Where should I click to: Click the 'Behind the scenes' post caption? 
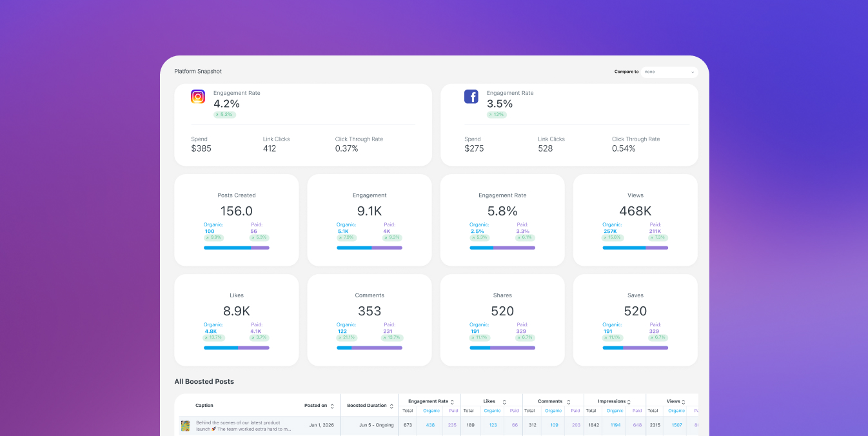(x=244, y=426)
